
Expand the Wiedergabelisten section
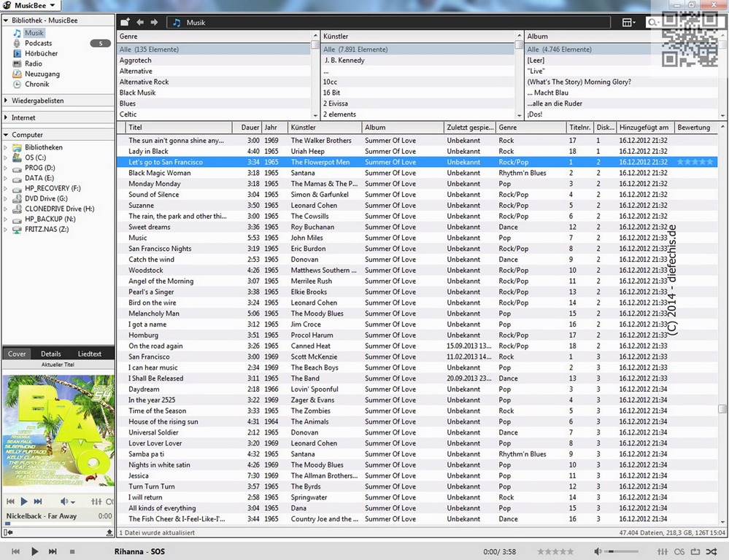(6, 101)
